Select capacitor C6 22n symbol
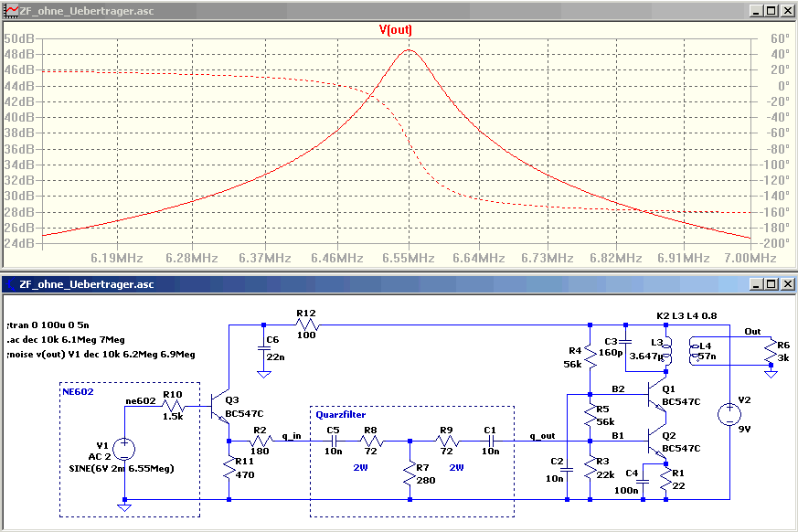The height and width of the screenshot is (532, 798). coord(263,348)
